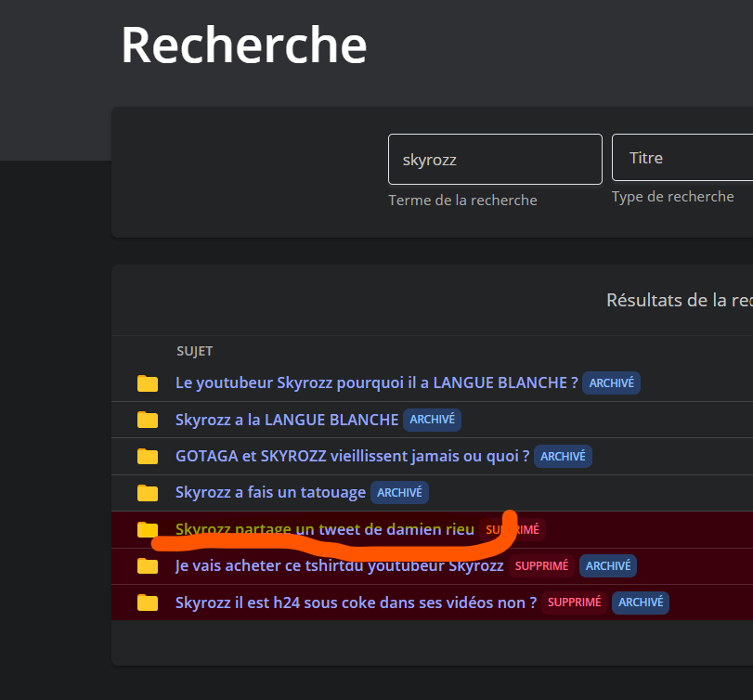Click ARCHIVÉ badge on 'GOTAGA et SKYROZZ' row
The image size is (753, 700).
(x=563, y=456)
